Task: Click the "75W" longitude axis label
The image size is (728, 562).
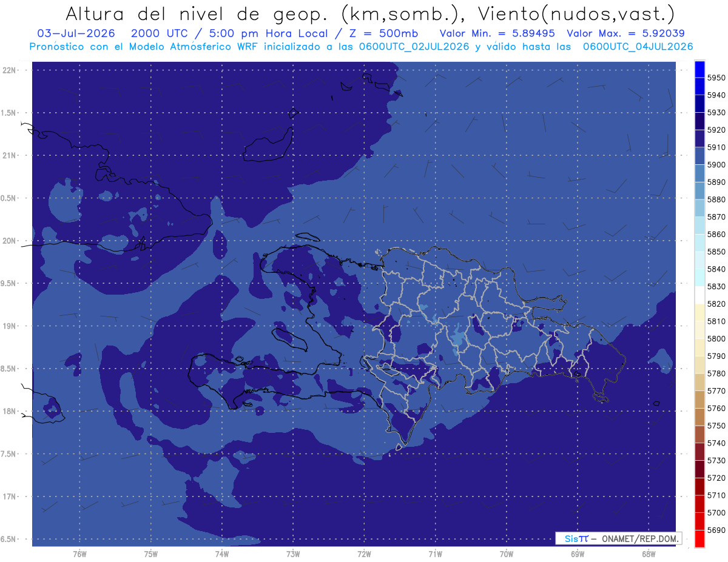Action: point(151,555)
